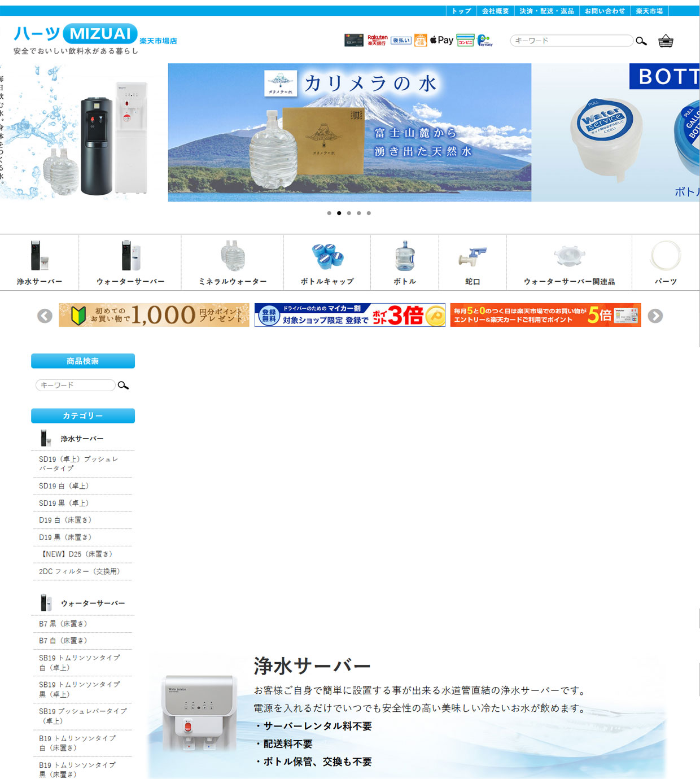Image resolution: width=700 pixels, height=779 pixels.
Task: Open sidebar ウォーターサーバー category heading
Action: pyautogui.click(x=82, y=603)
